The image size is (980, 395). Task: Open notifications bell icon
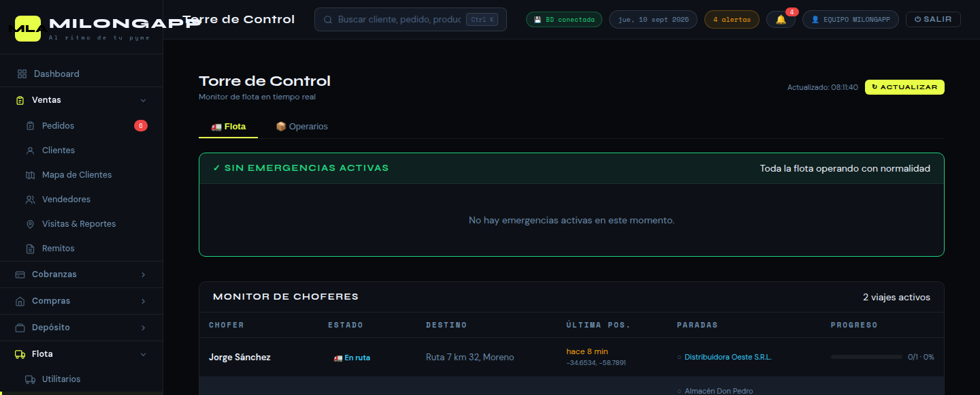coord(781,20)
